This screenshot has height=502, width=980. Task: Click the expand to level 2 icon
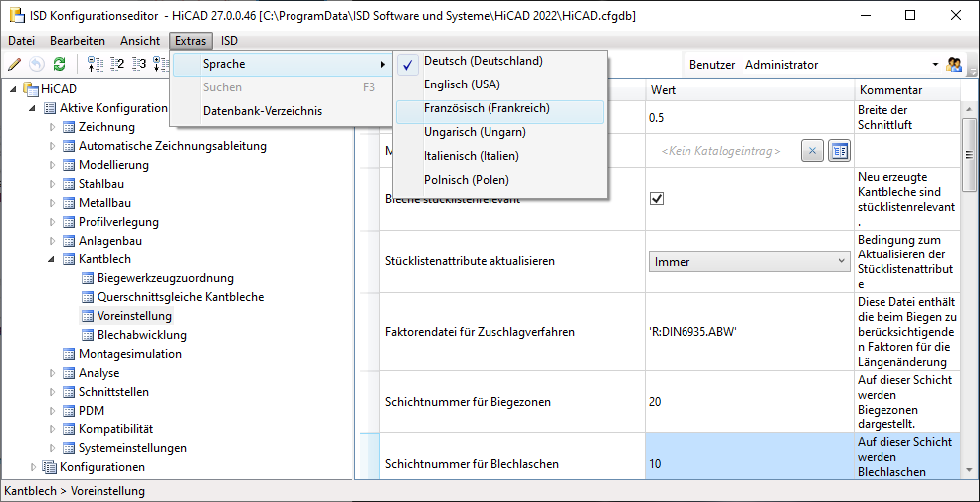[117, 64]
